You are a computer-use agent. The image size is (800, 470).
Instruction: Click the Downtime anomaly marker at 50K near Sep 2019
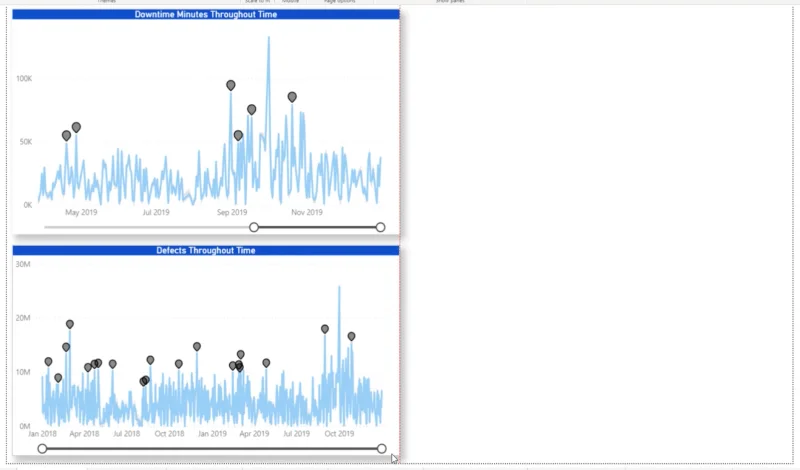(238, 136)
